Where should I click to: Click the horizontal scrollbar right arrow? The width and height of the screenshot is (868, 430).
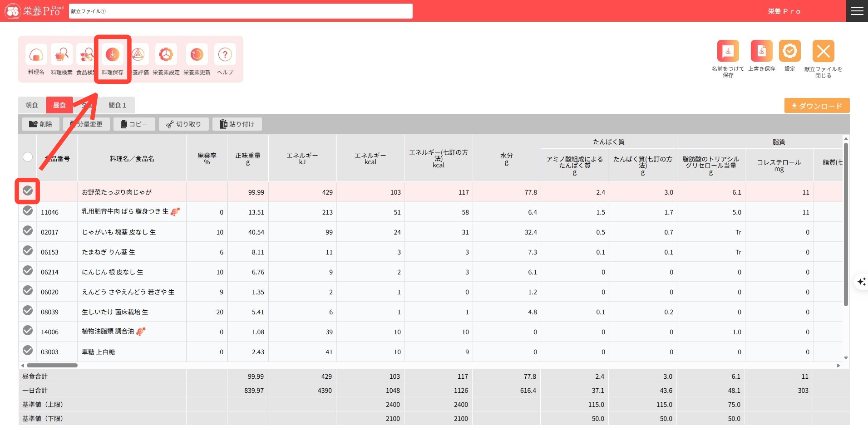pos(838,365)
